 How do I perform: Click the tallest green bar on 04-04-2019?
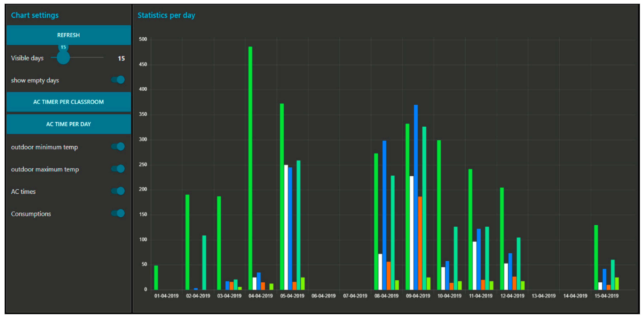click(250, 168)
